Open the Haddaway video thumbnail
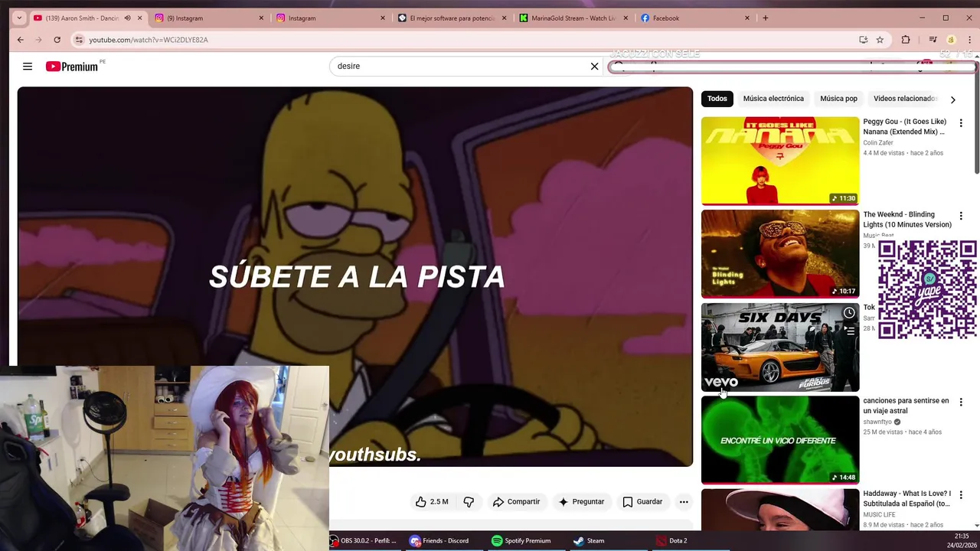Image resolution: width=980 pixels, height=551 pixels. [x=780, y=510]
